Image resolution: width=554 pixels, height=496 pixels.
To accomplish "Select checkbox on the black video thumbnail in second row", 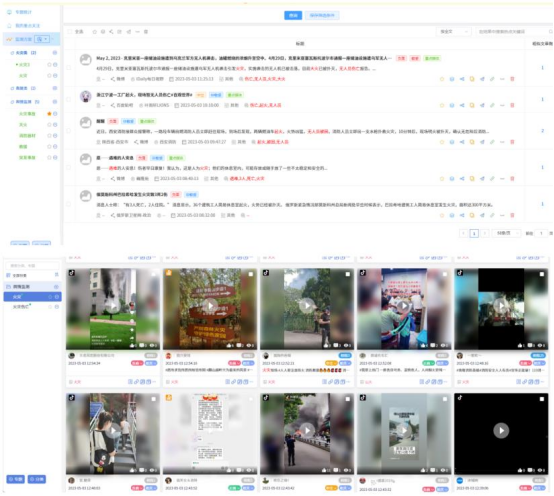I will tap(542, 399).
